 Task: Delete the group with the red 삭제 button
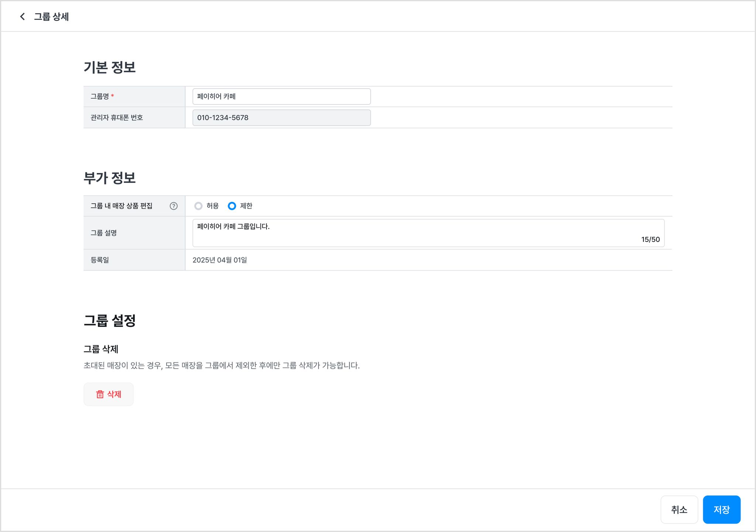click(109, 394)
